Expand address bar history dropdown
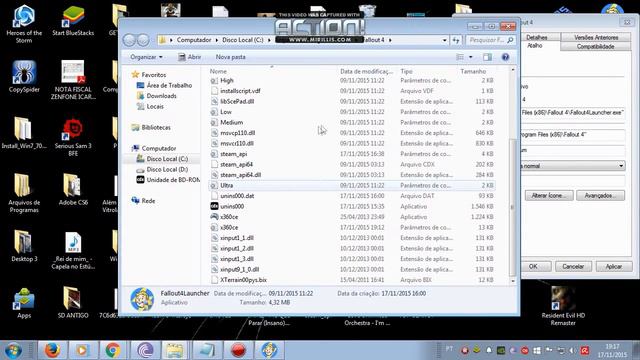 (x=444, y=40)
